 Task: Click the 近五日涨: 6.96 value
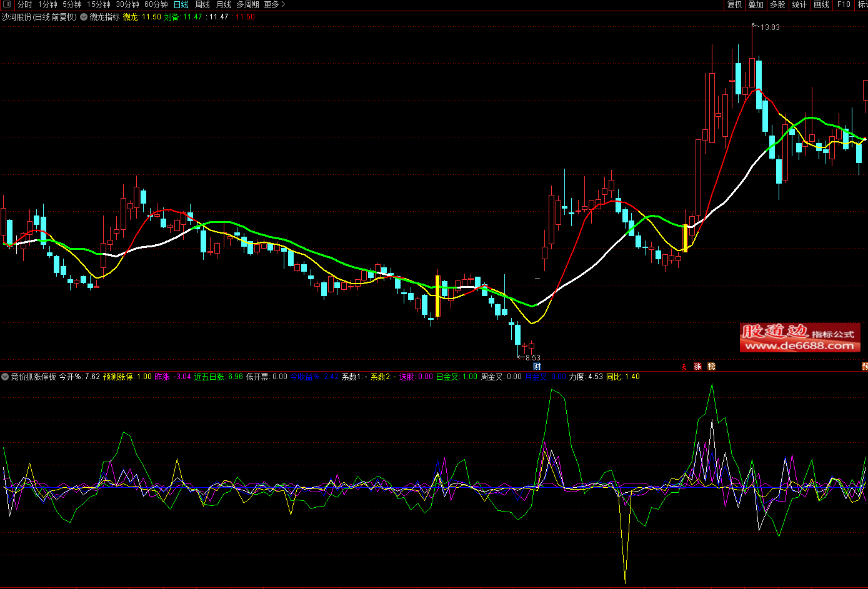coord(218,377)
